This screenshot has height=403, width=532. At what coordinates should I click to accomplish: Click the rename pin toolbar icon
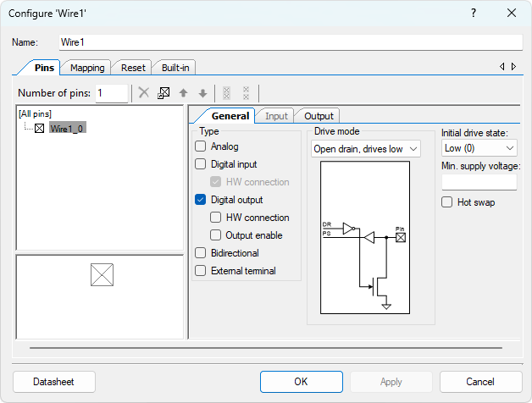pos(163,93)
